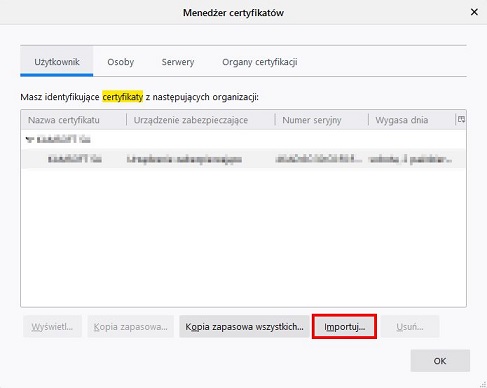
Task: Confirm with the OK button
Action: click(440, 361)
